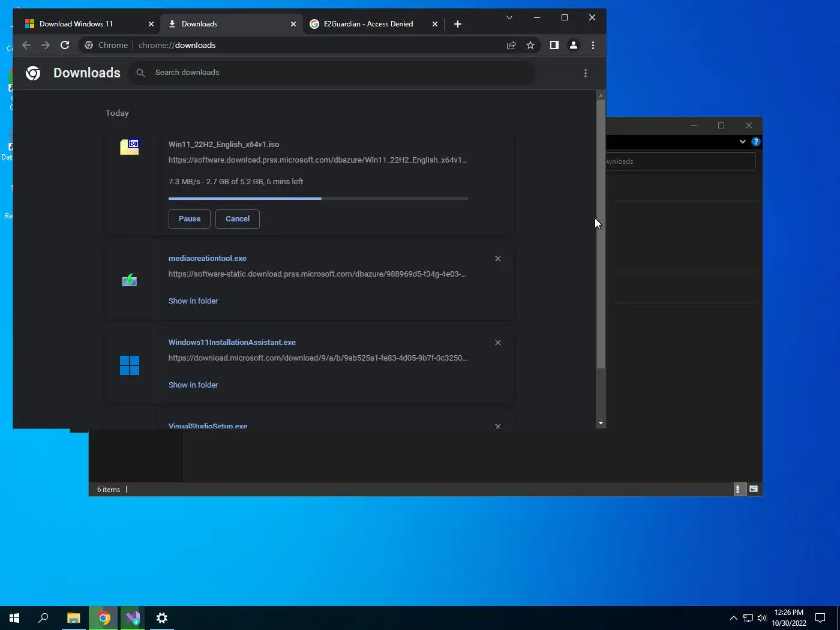Click the Win11 ISO source URL
This screenshot has height=630, width=840.
pos(317,160)
